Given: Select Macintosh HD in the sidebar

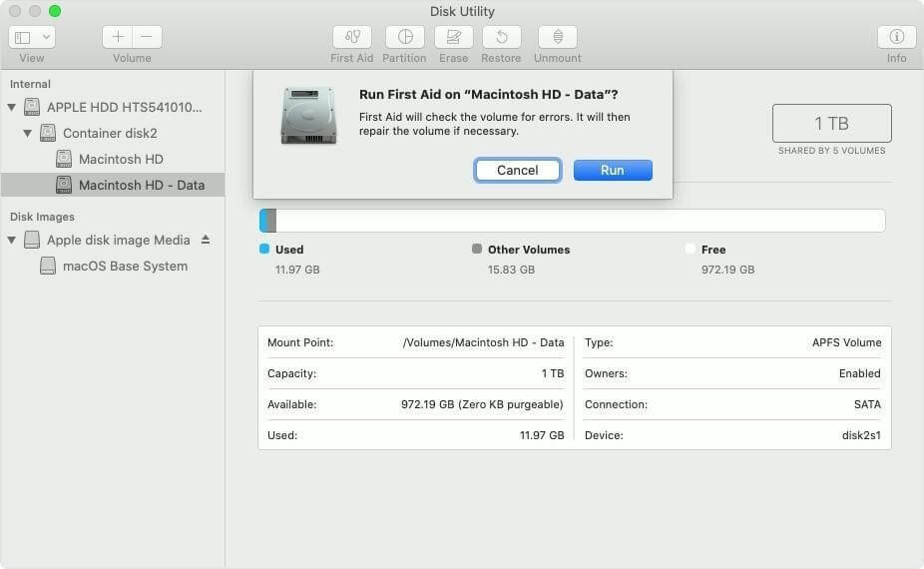Looking at the screenshot, I should 121,159.
